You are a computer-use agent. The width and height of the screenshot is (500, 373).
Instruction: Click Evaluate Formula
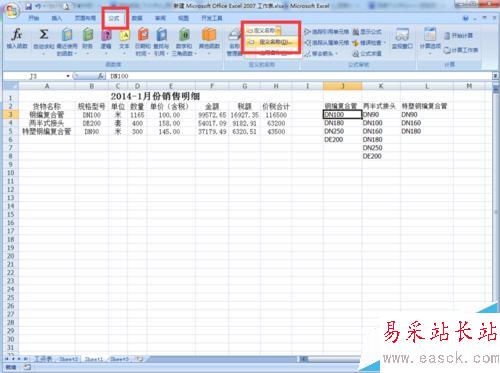[367, 53]
